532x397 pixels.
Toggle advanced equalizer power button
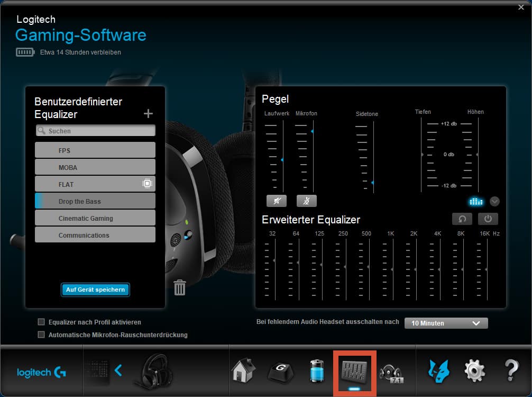click(488, 219)
